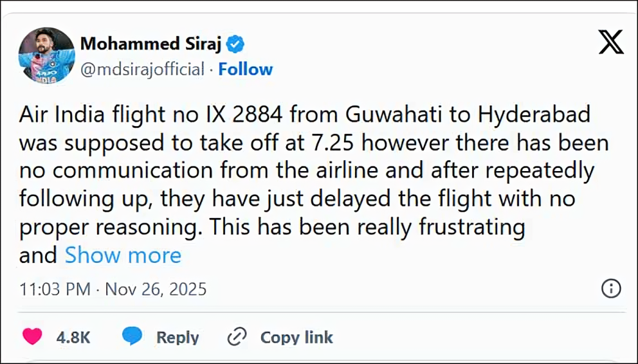Click the blue reply speech bubble icon

coord(132,337)
